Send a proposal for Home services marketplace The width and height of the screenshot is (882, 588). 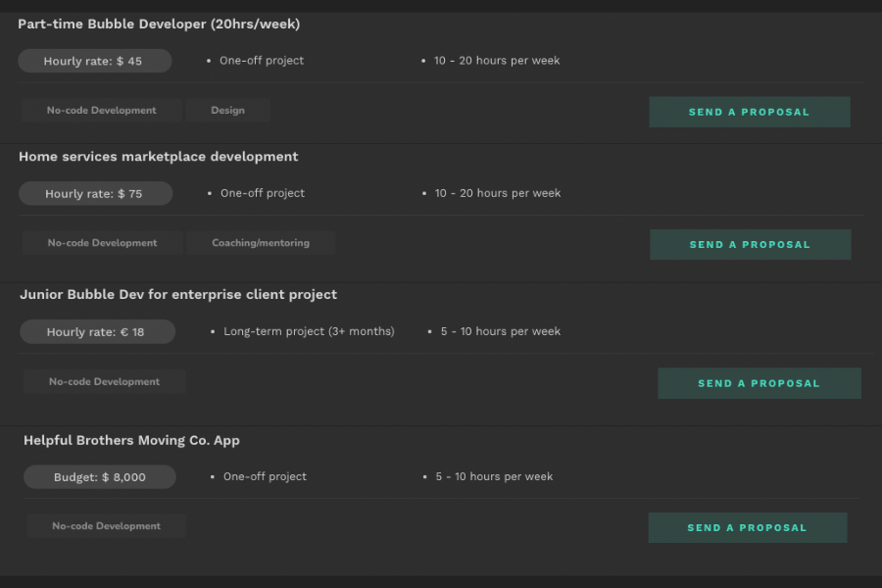point(751,244)
